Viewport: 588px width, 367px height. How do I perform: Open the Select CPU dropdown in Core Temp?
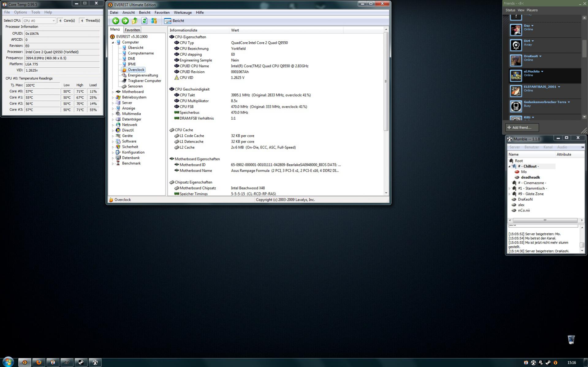pyautogui.click(x=39, y=21)
